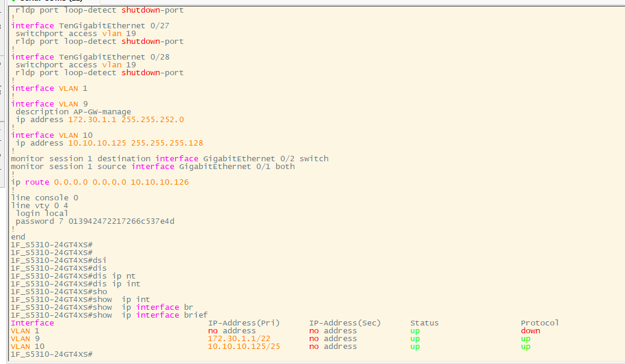Viewport: 625px width, 364px height.
Task: Click the 'Status' column header
Action: pos(424,323)
